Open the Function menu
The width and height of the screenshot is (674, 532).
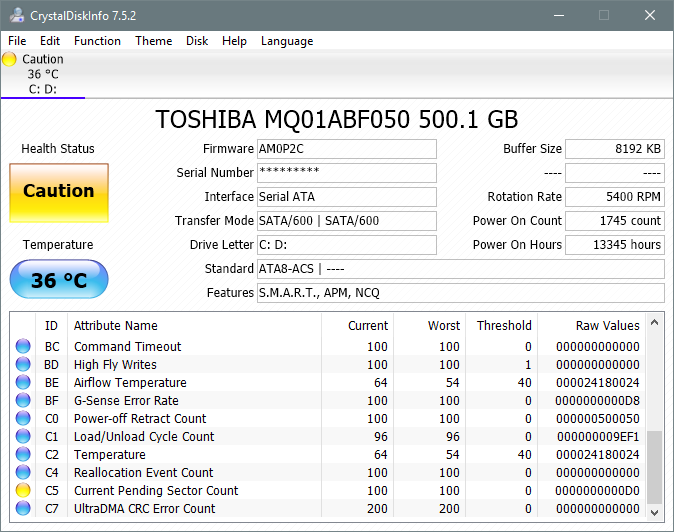pyautogui.click(x=97, y=41)
